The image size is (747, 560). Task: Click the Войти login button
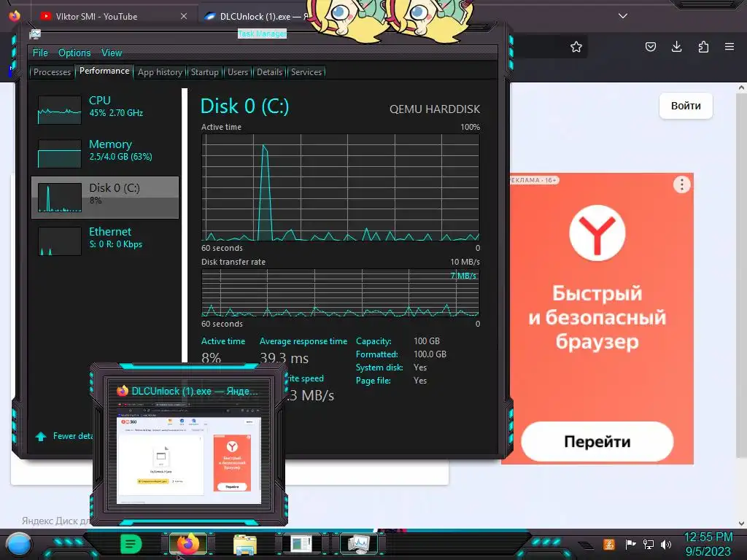click(x=686, y=106)
